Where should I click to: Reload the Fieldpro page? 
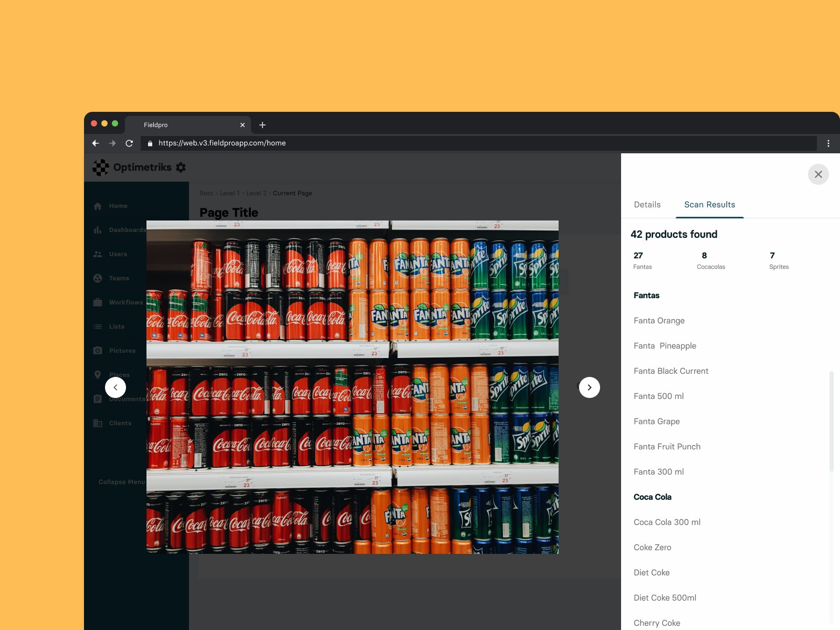129,143
